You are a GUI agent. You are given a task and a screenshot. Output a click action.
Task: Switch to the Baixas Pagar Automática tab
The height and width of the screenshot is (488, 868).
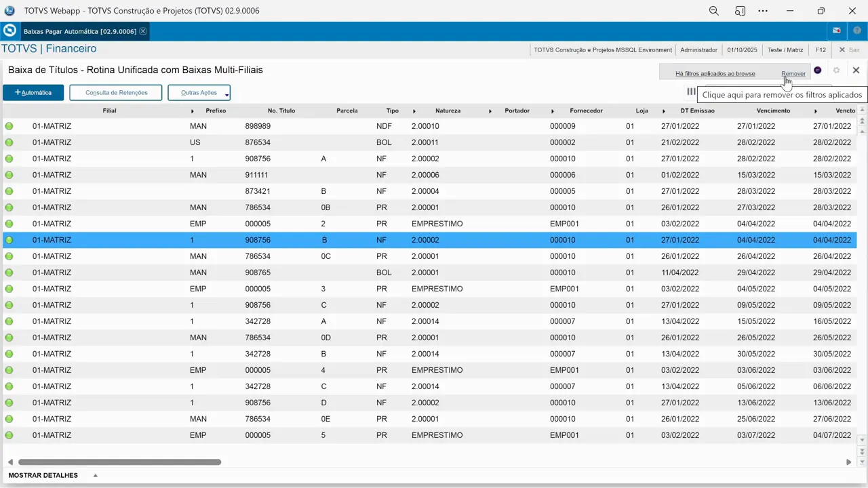pos(79,30)
